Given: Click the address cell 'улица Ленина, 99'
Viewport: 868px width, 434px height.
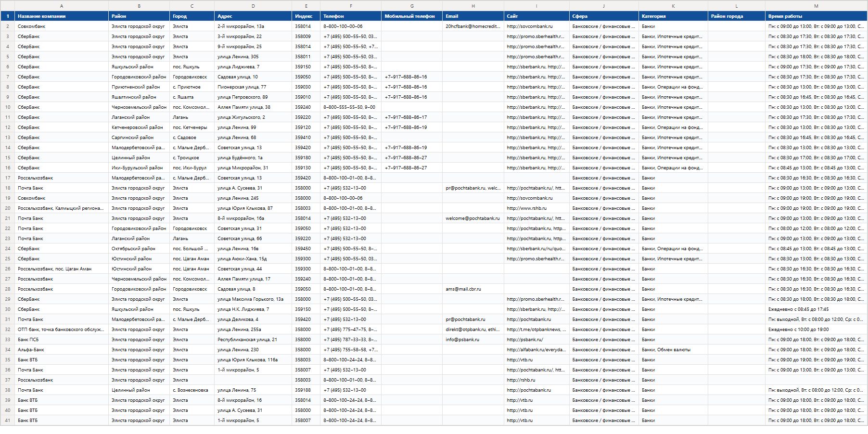Looking at the screenshot, I should click(x=253, y=128).
